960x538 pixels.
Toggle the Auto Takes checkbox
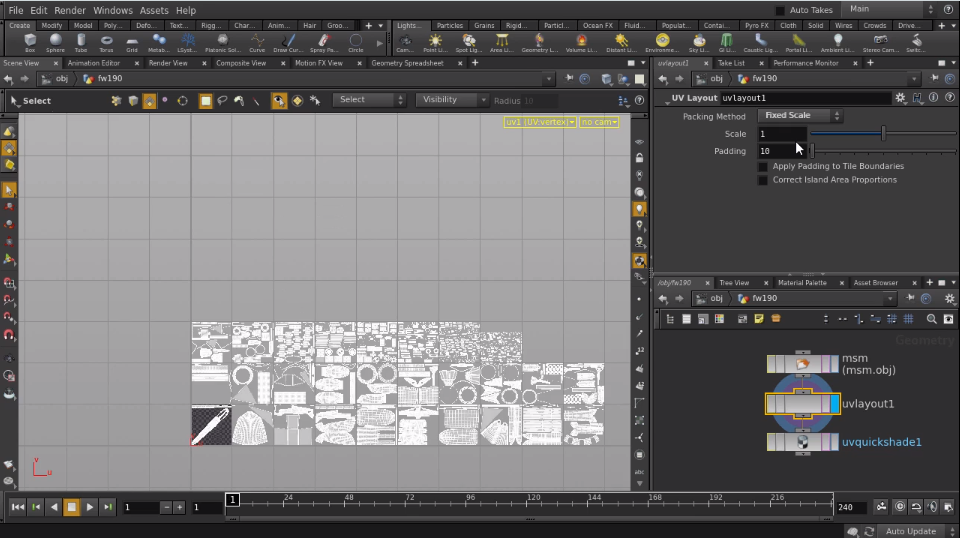pyautogui.click(x=779, y=10)
